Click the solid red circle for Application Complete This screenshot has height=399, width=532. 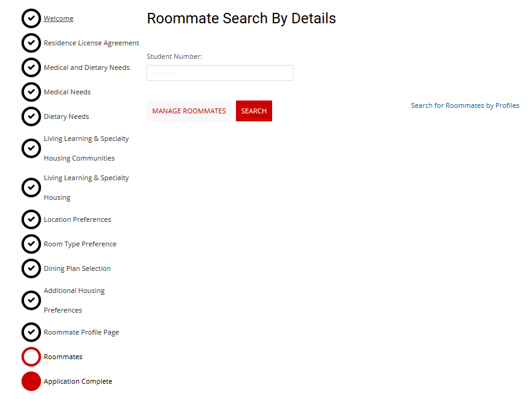pos(31,381)
